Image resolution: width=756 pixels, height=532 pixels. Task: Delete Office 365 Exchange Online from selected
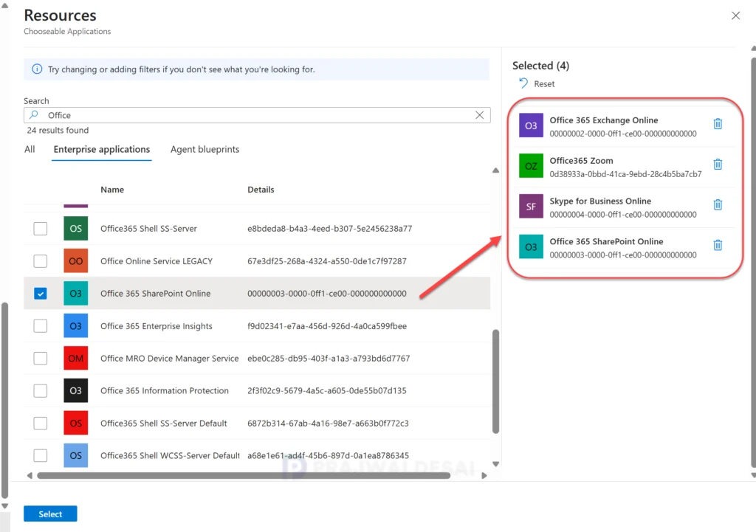point(718,124)
